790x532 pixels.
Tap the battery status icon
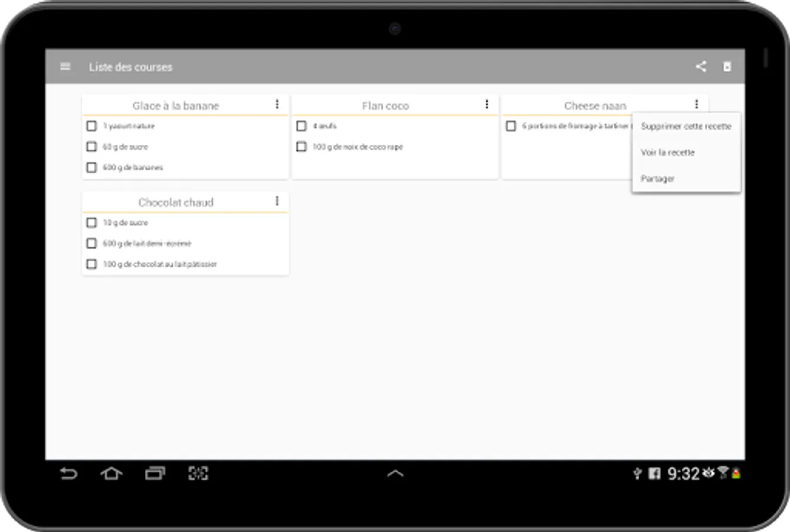[x=736, y=473]
